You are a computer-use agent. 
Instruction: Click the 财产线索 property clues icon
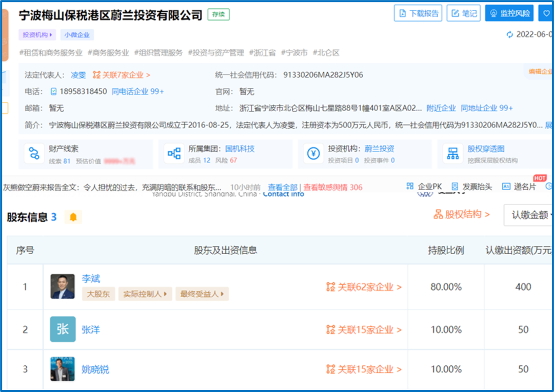tap(34, 153)
